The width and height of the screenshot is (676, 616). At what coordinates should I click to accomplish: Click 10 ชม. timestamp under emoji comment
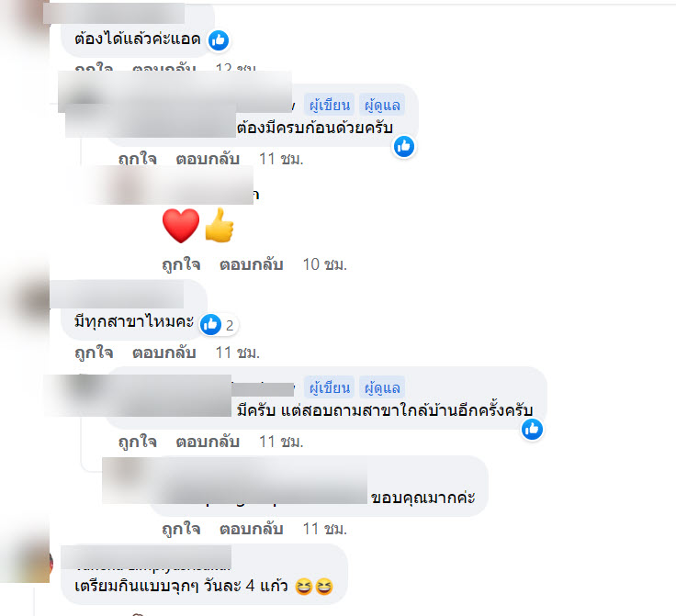pyautogui.click(x=324, y=264)
